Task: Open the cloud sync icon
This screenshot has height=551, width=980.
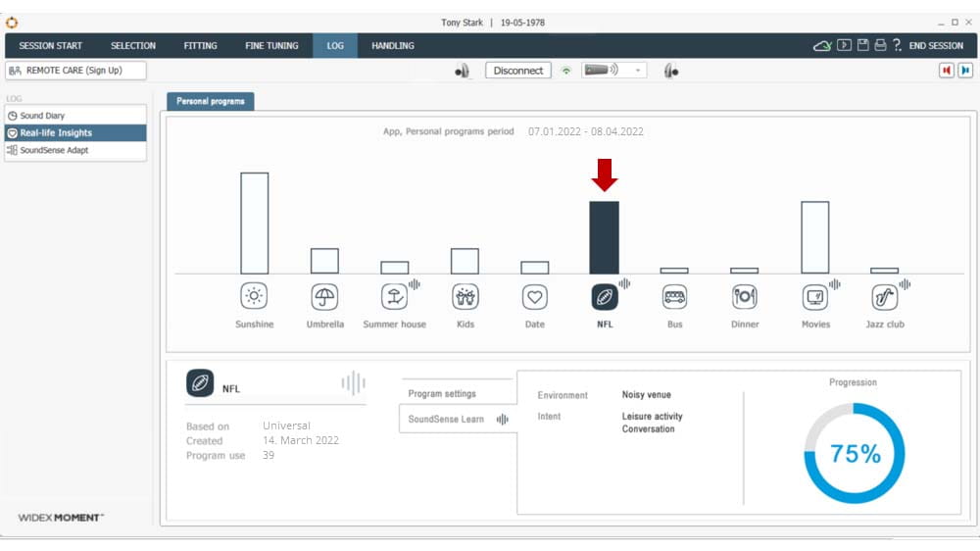Action: point(822,46)
